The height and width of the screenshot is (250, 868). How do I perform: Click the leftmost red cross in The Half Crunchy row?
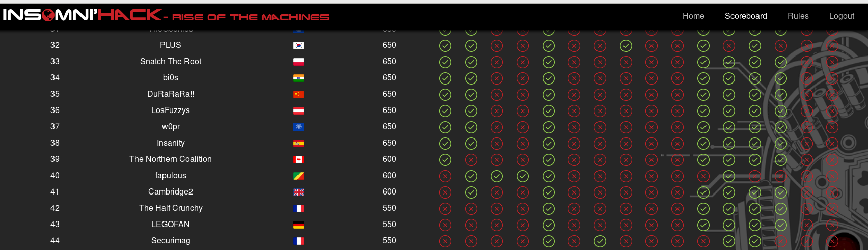coord(445,209)
